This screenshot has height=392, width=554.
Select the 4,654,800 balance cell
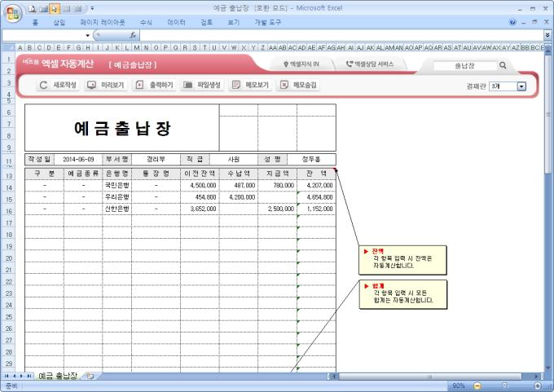tap(316, 197)
